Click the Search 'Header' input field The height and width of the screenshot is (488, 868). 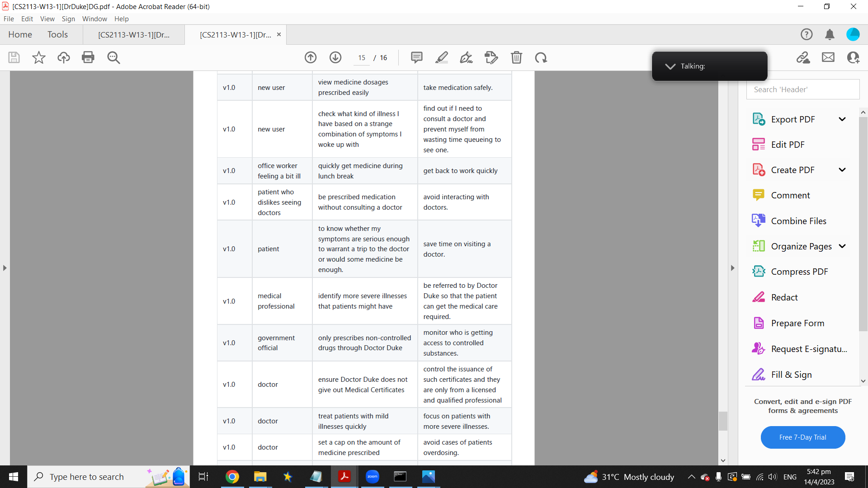click(x=802, y=89)
